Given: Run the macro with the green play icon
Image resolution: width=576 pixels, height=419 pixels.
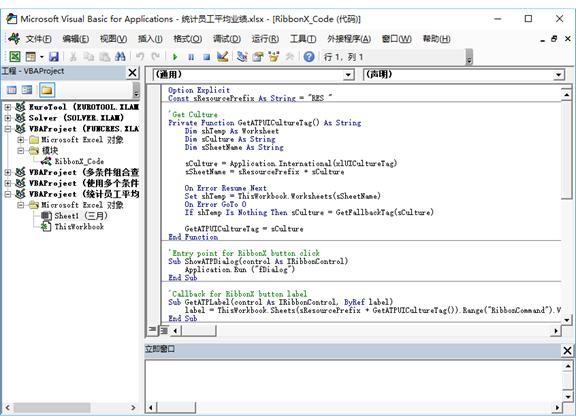Looking at the screenshot, I should click(175, 57).
